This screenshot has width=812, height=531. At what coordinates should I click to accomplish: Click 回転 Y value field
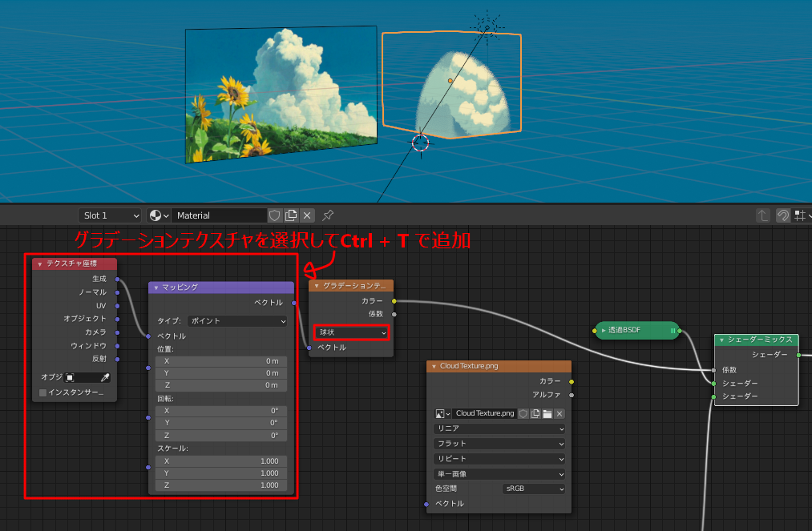221,423
